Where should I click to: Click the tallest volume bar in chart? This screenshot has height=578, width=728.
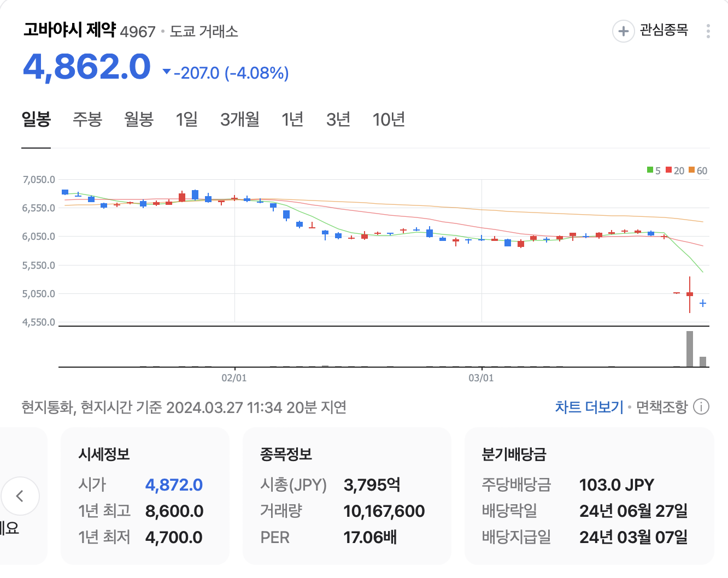pyautogui.click(x=690, y=349)
